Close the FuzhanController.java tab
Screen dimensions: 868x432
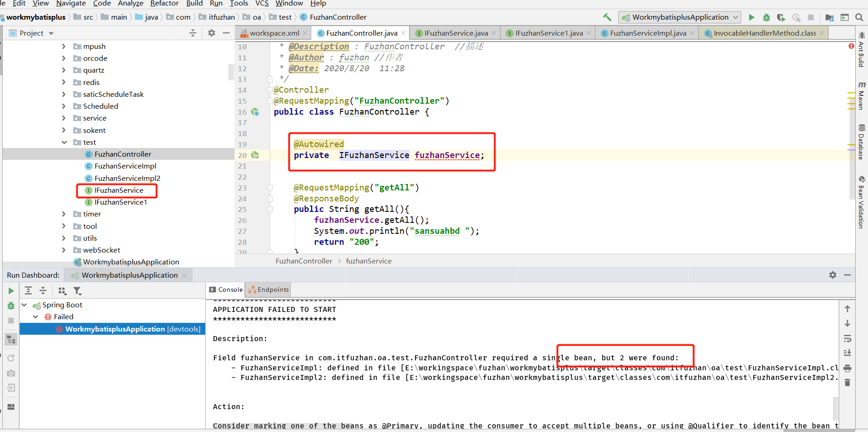[403, 33]
